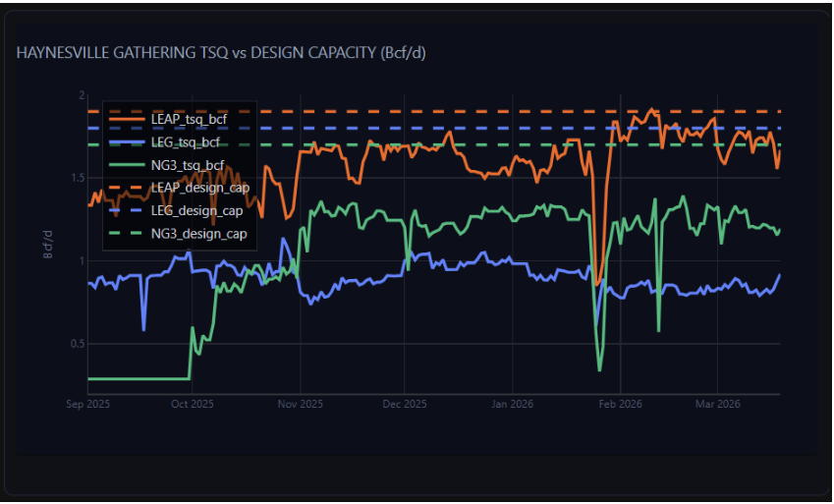Disable NG3_design_cap legend entry
The width and height of the screenshot is (834, 504).
coord(197,234)
